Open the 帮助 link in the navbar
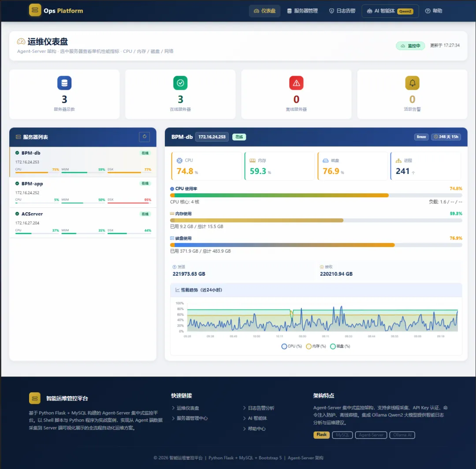Screen dimensions: 476x469 (x=434, y=11)
